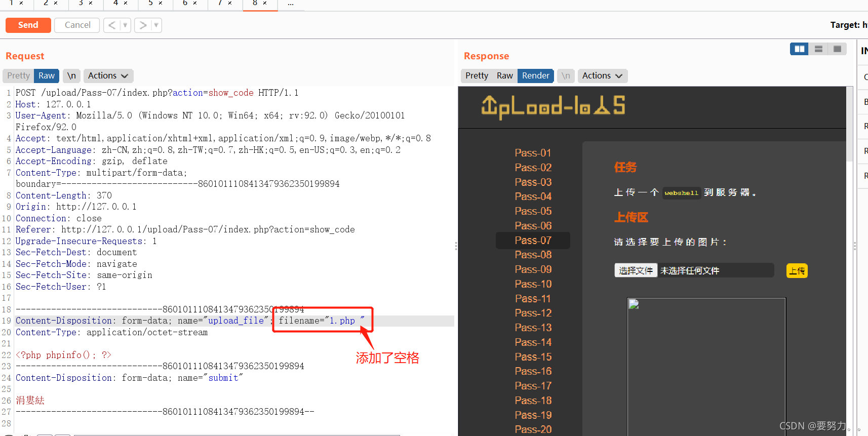Open Pass-08 link in rendered page
The width and height of the screenshot is (868, 436).
[x=533, y=255]
